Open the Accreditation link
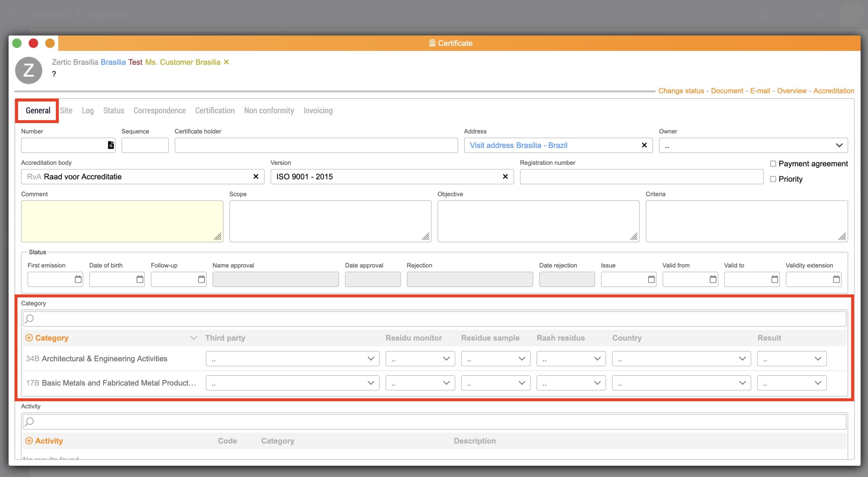Viewport: 868px width, 477px height. click(x=833, y=91)
